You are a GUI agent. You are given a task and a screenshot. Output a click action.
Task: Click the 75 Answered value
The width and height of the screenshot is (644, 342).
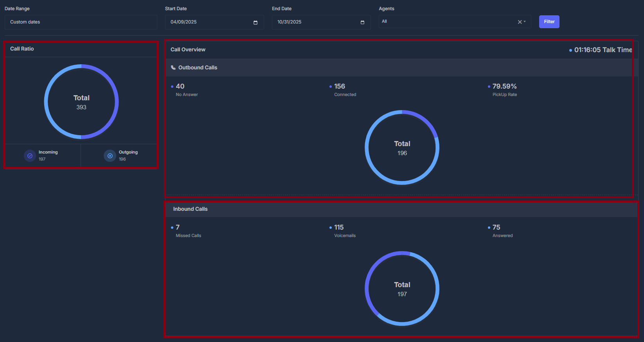(x=496, y=227)
